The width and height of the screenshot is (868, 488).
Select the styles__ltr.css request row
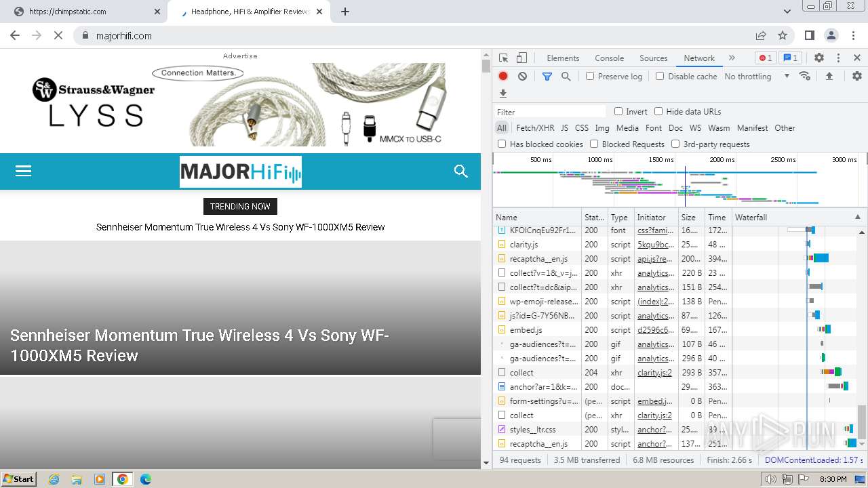pyautogui.click(x=679, y=430)
